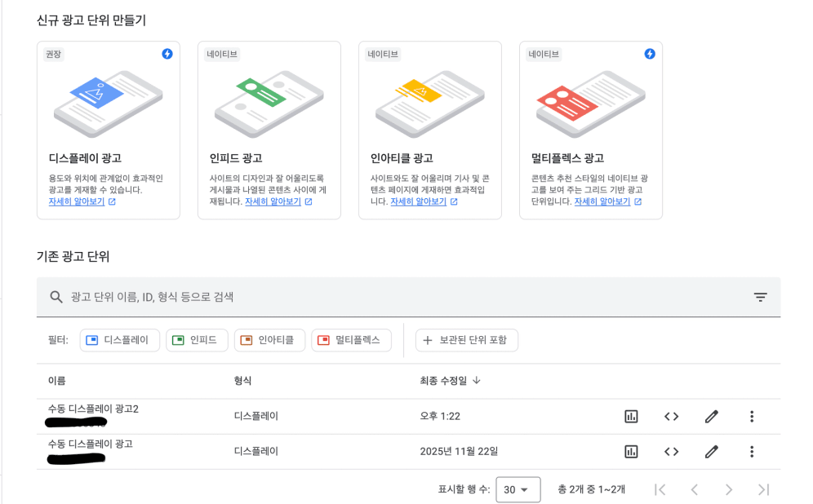Open the rows per page dropdown
Viewport: 813px width, 504px height.
[x=518, y=489]
